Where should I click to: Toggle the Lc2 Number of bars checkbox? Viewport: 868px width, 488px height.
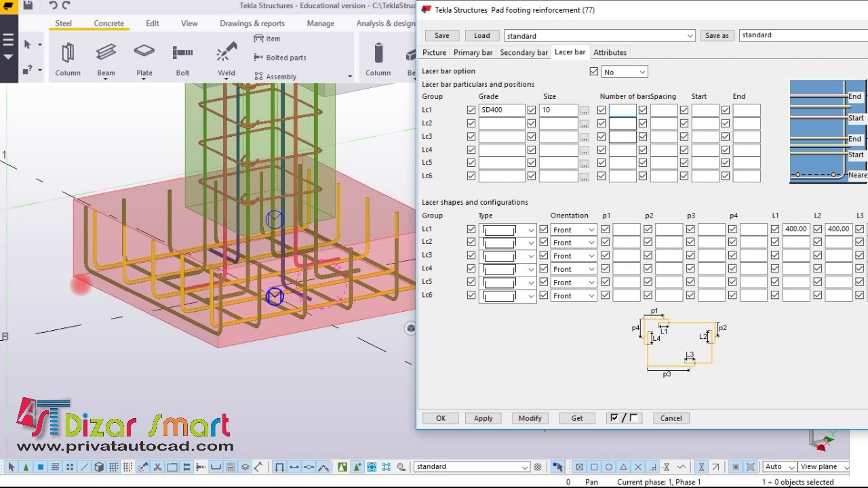coord(601,123)
